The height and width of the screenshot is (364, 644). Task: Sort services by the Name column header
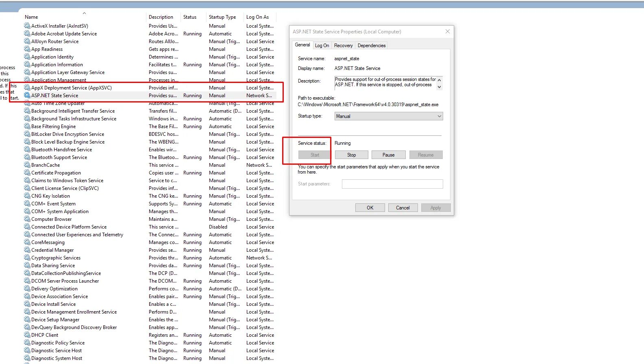[x=84, y=17]
